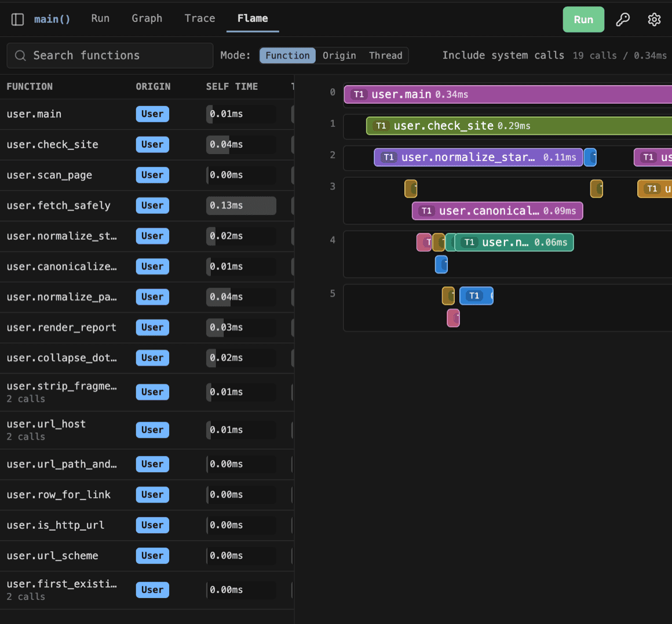Toggle Include system calls
This screenshot has height=624, width=672.
[503, 55]
